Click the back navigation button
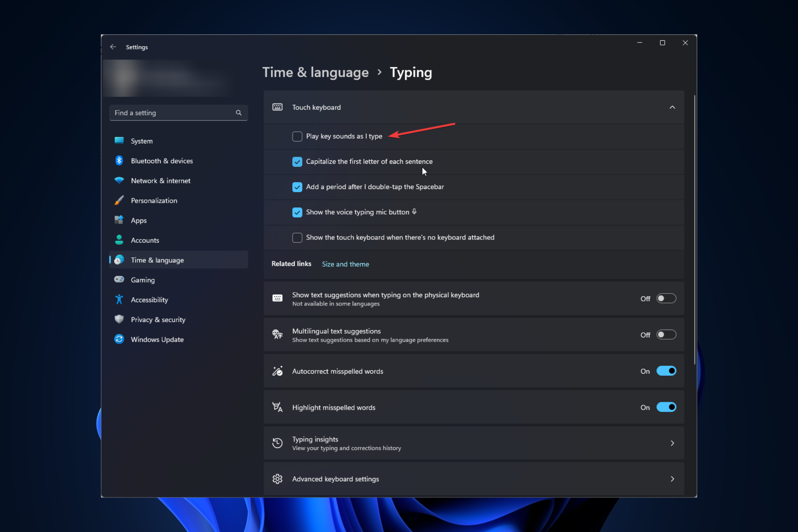Image resolution: width=798 pixels, height=532 pixels. click(113, 47)
